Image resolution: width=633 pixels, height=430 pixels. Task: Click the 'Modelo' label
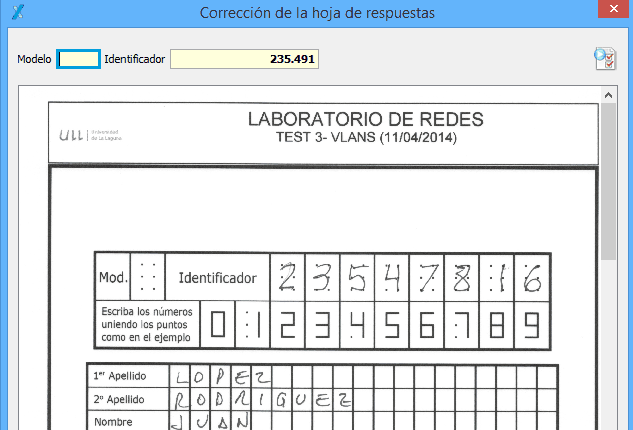pos(34,59)
